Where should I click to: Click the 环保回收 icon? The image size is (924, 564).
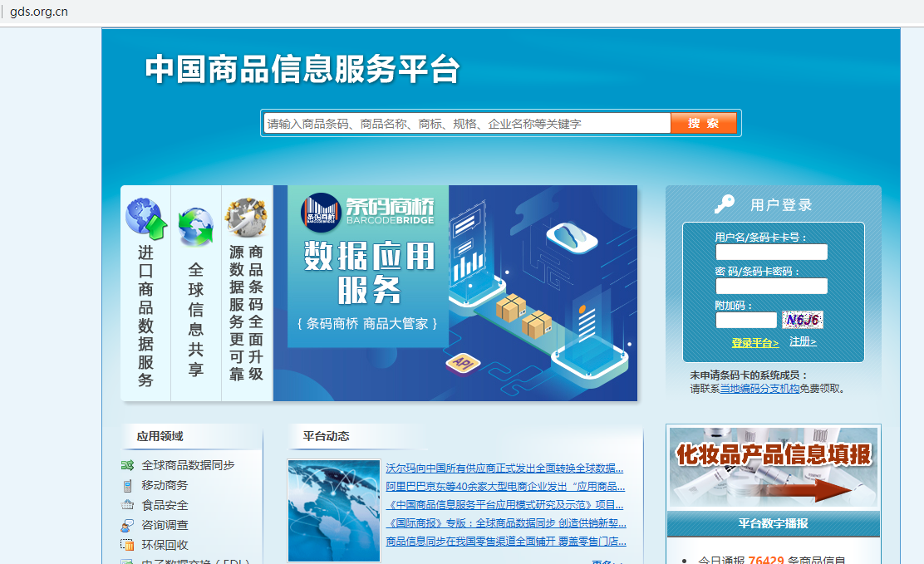pos(127,545)
